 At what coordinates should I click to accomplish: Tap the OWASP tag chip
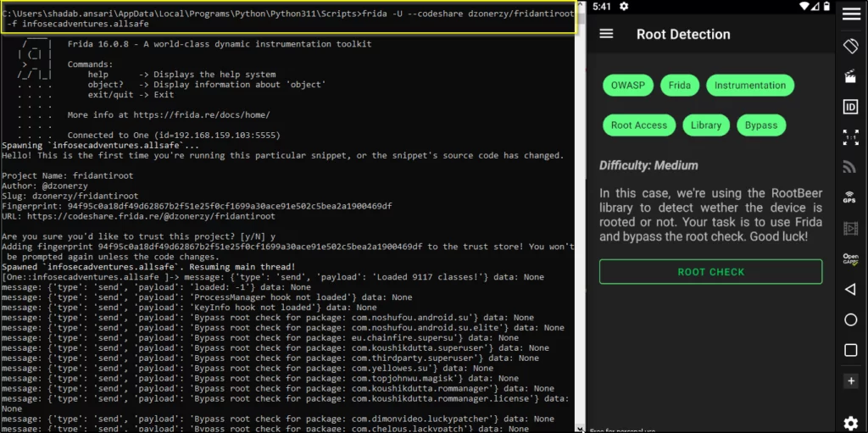pyautogui.click(x=628, y=86)
